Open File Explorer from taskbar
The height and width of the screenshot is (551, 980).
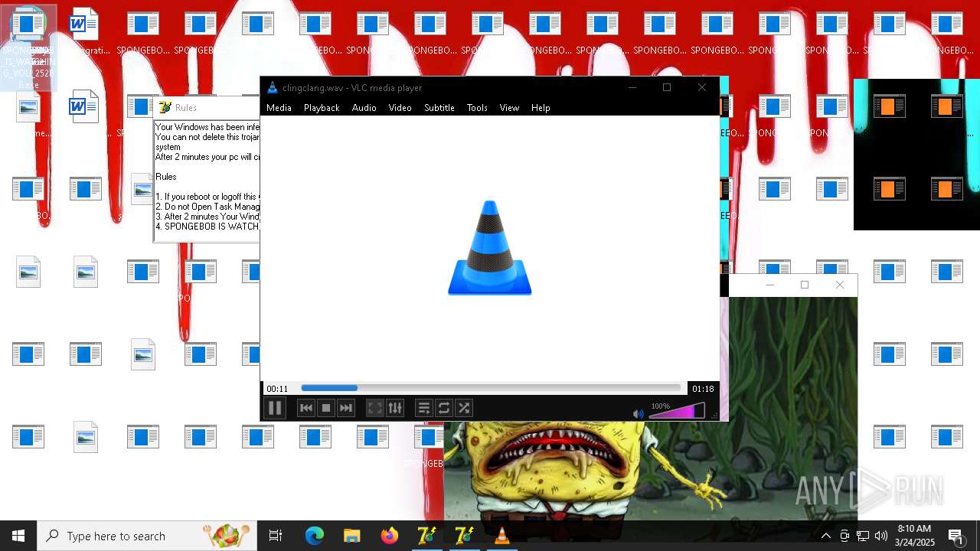coord(351,536)
